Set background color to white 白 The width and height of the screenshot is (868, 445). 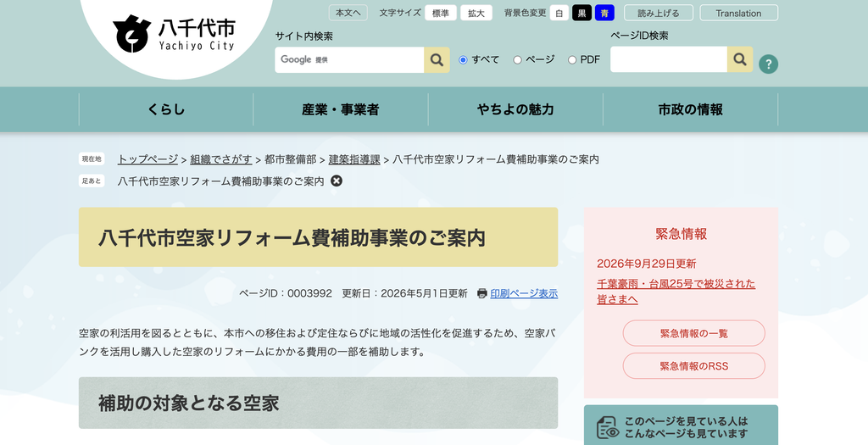(559, 13)
